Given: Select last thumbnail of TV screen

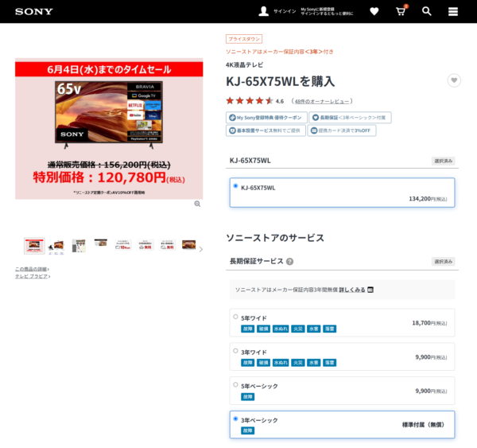Looking at the screenshot, I should tap(189, 244).
